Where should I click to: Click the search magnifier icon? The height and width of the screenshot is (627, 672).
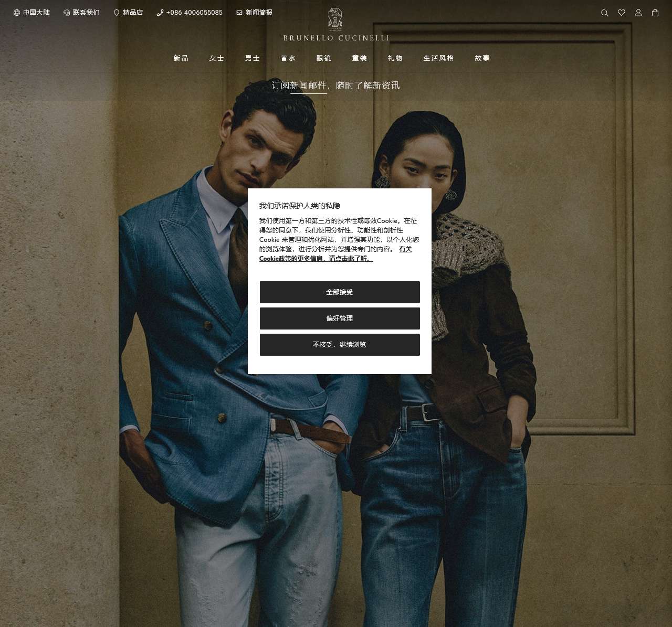click(605, 13)
